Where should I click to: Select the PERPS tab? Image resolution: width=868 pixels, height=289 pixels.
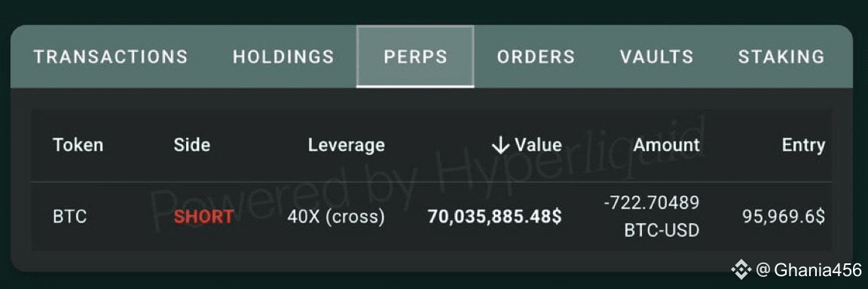pyautogui.click(x=415, y=57)
